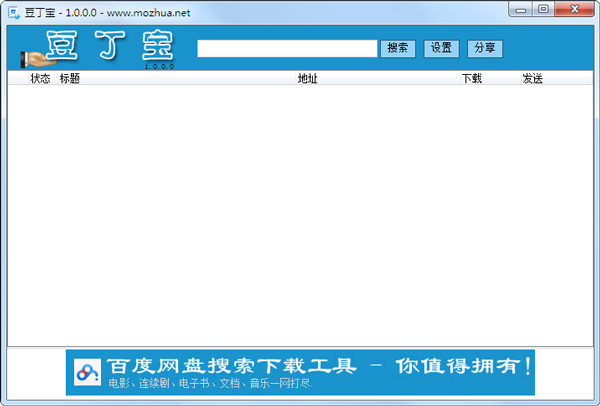The image size is (600, 406).
Task: Open the 设置 settings button
Action: pyautogui.click(x=441, y=48)
